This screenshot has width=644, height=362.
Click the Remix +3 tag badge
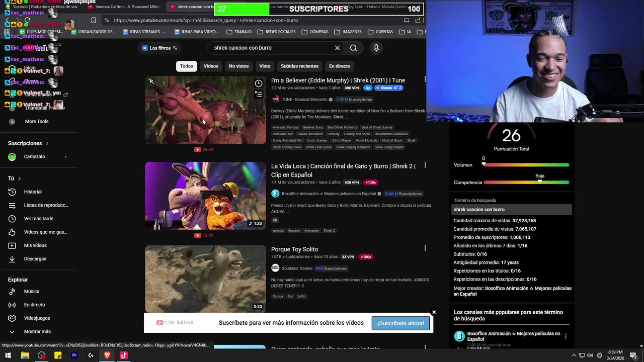388,88
